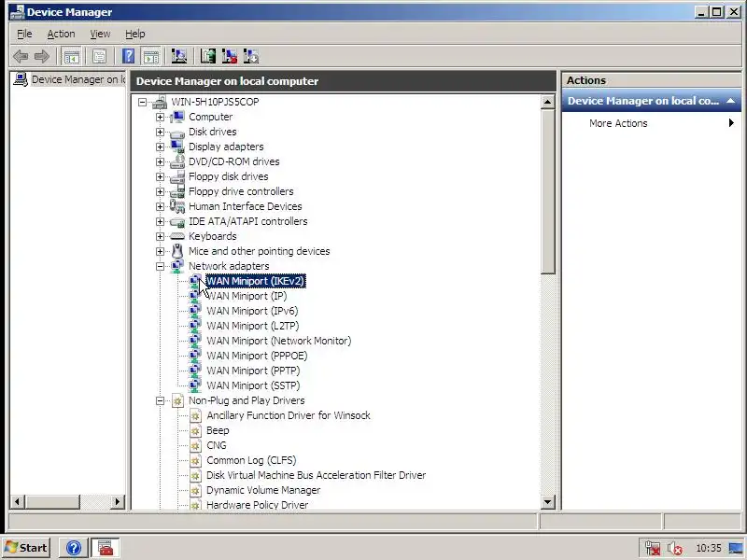Collapse the WIN-5H10PJS5COP root node
This screenshot has height=560, width=747.
(142, 102)
